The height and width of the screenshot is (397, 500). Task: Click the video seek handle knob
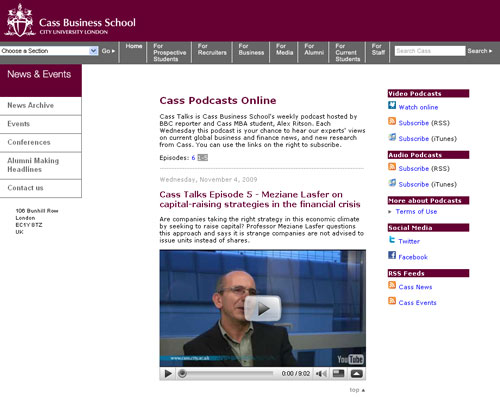tap(182, 374)
